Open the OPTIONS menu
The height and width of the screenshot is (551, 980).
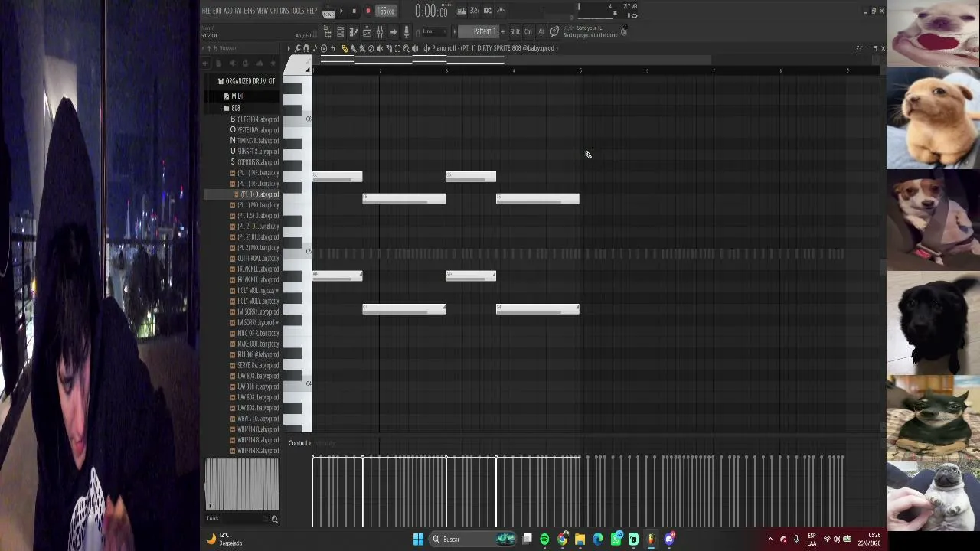tap(279, 11)
